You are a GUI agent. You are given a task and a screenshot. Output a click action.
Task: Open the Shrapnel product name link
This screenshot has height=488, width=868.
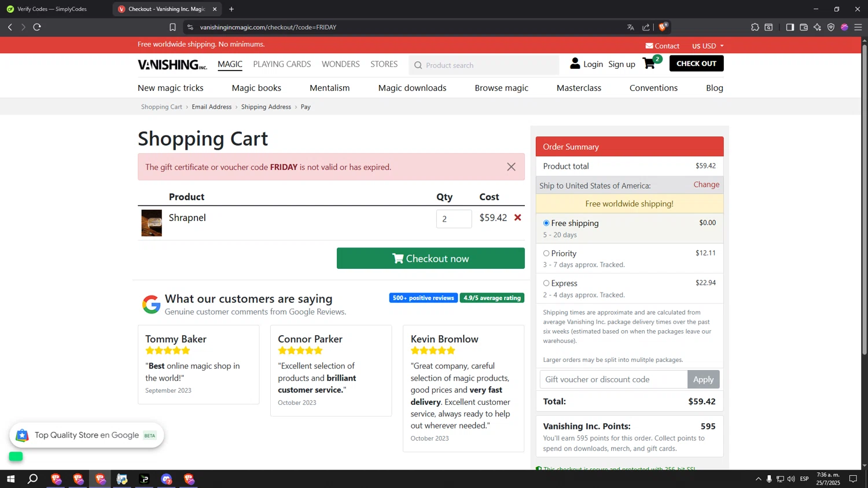(x=187, y=218)
